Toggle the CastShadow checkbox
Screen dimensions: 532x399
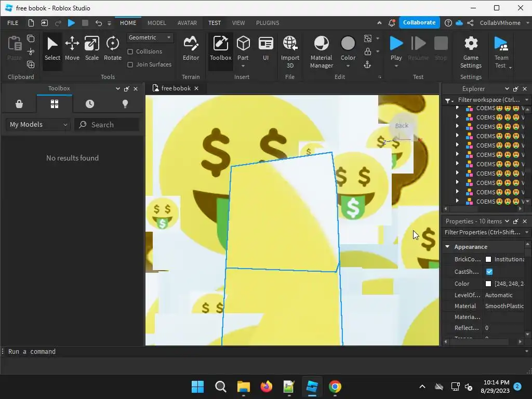[489, 272]
